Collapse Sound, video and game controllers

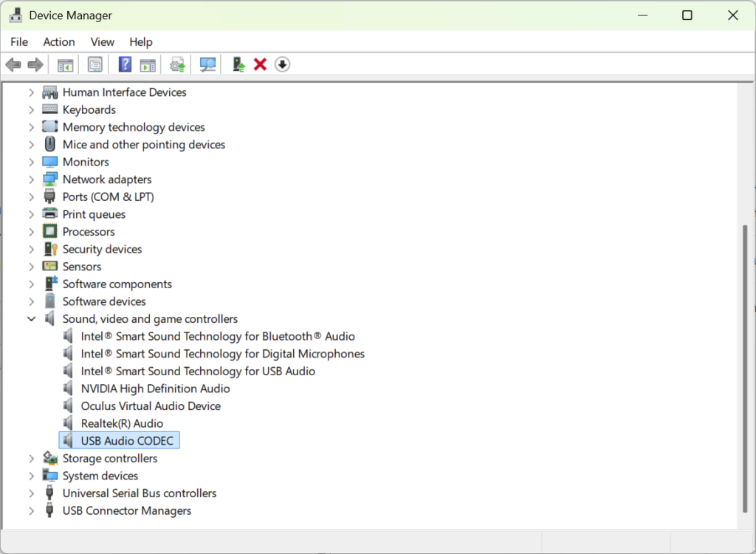click(x=31, y=319)
